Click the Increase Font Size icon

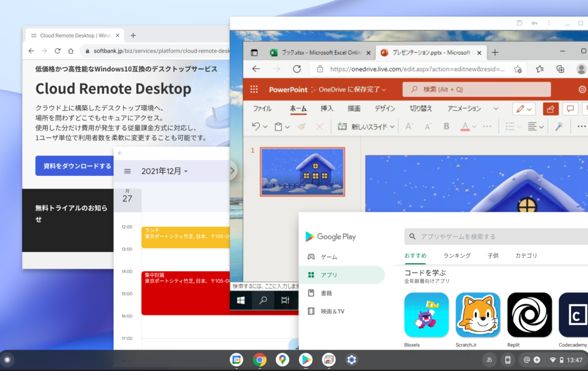tap(409, 126)
